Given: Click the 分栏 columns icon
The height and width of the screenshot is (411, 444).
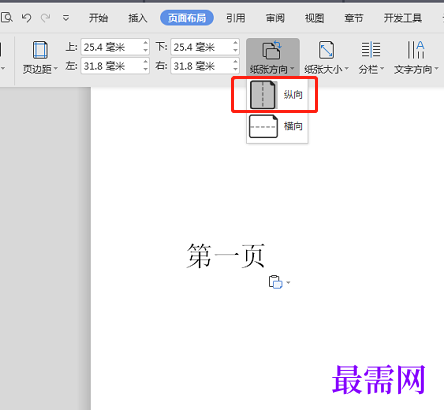Looking at the screenshot, I should (371, 50).
